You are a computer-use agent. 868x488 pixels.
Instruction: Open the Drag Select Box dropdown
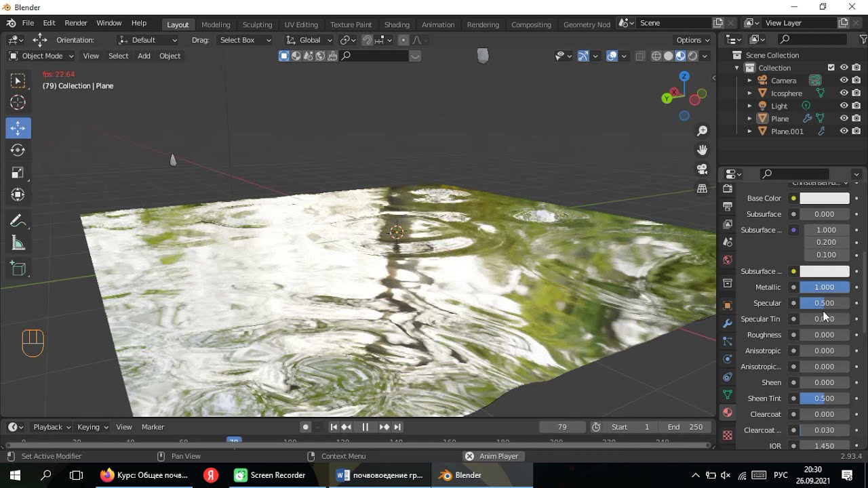(x=245, y=40)
